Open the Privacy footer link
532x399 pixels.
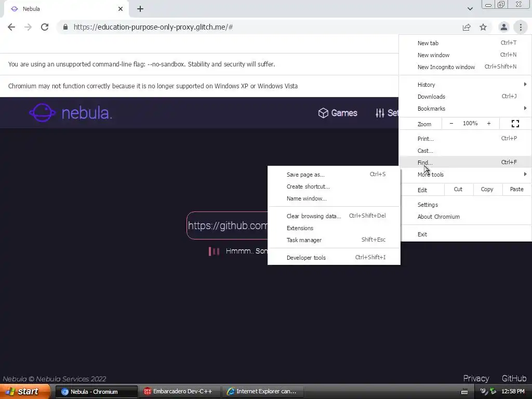pyautogui.click(x=476, y=378)
